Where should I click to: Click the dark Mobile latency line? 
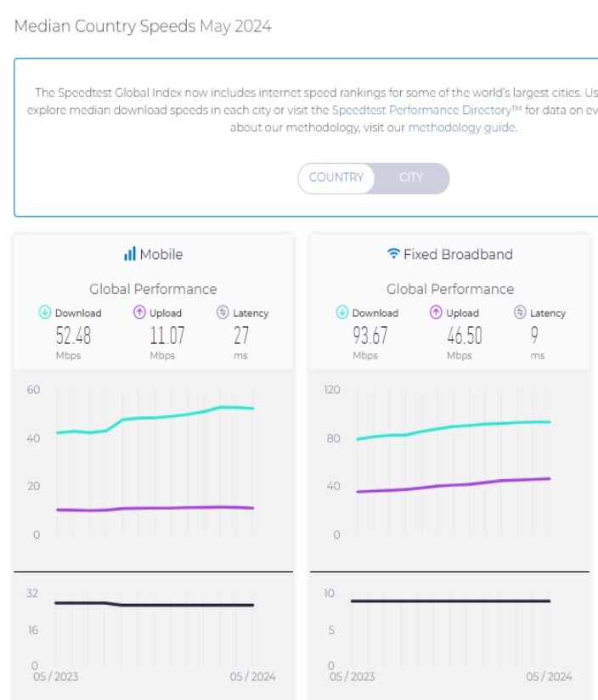click(170, 605)
